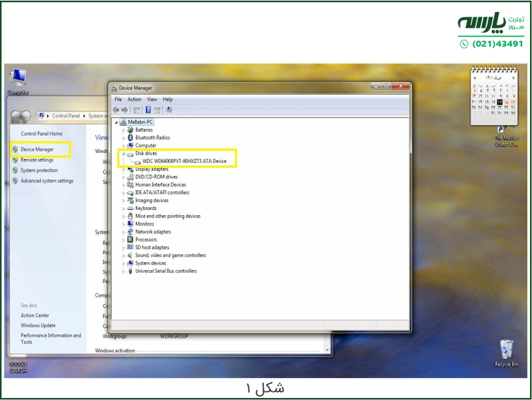Toggle the Show/Hide Console Tree toolbar icon

point(137,110)
